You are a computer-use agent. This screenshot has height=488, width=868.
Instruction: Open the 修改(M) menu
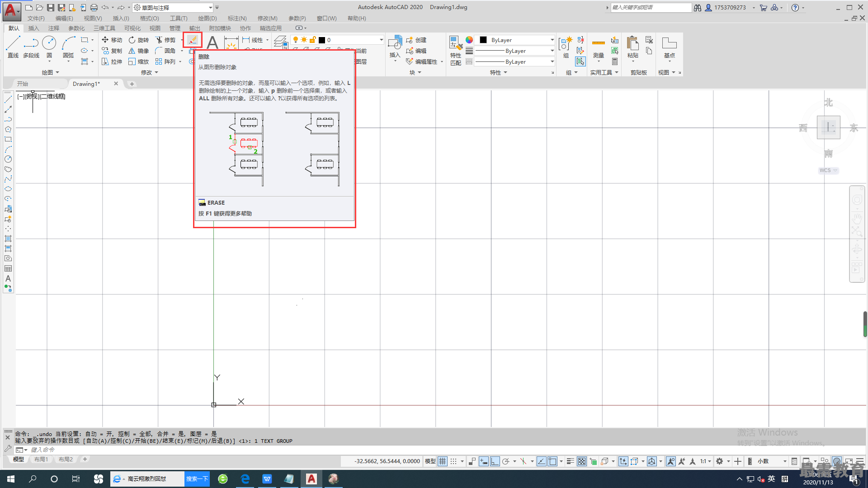click(267, 19)
